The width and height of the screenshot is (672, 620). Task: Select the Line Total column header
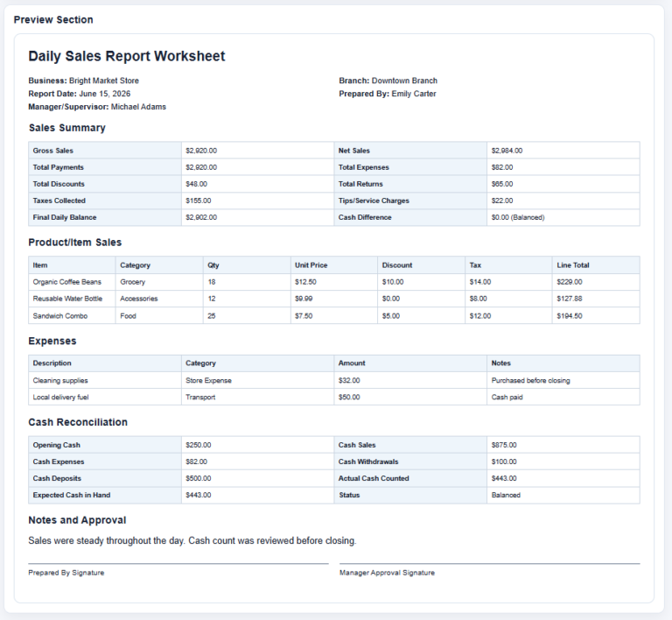tap(596, 265)
